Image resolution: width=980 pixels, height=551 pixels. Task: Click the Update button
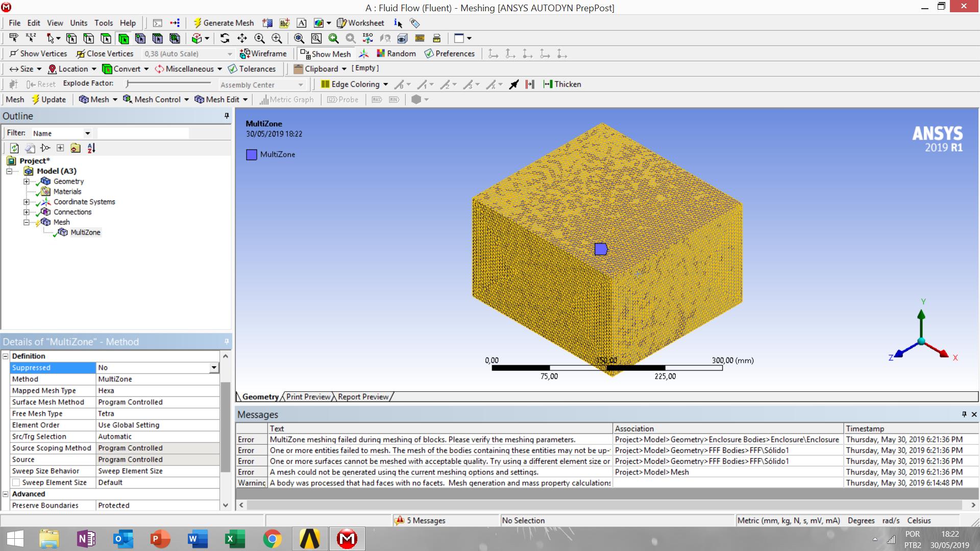pyautogui.click(x=49, y=99)
